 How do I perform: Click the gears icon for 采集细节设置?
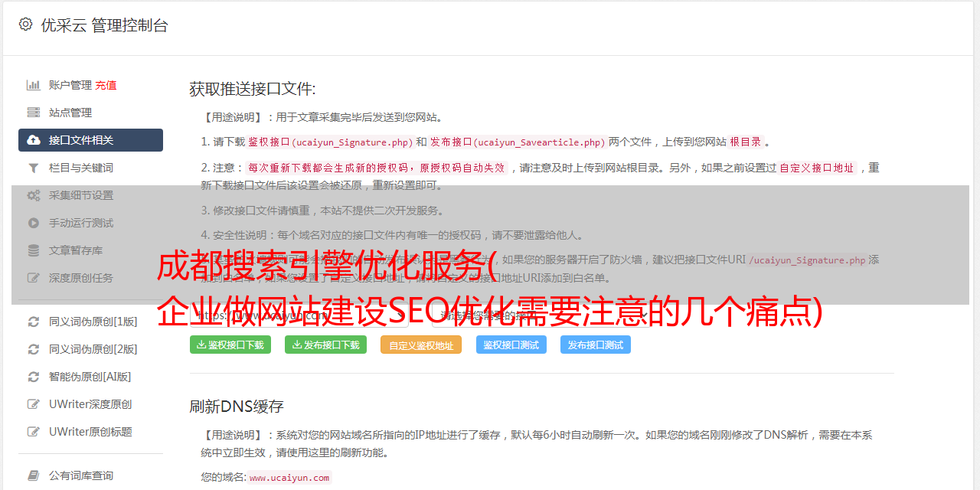[x=34, y=195]
